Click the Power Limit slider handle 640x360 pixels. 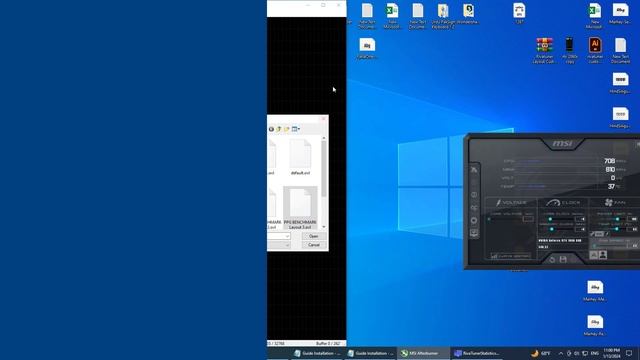click(x=617, y=219)
